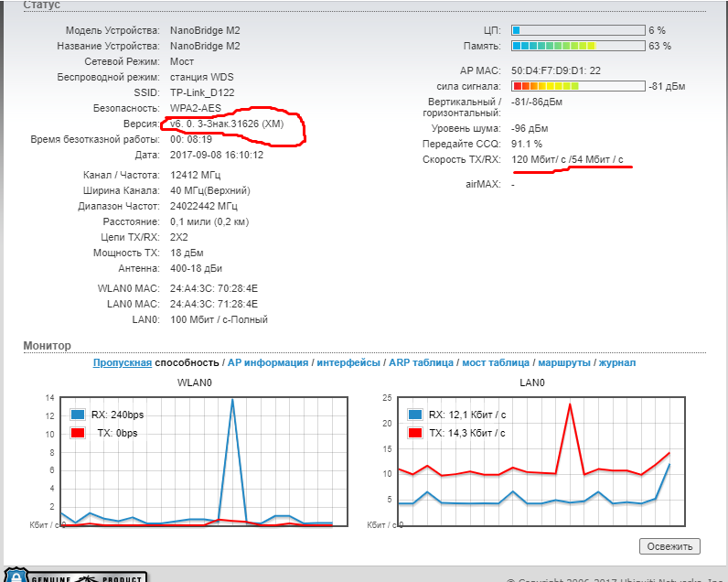Open the 'журнал' log link
728x582 pixels.
[617, 363]
